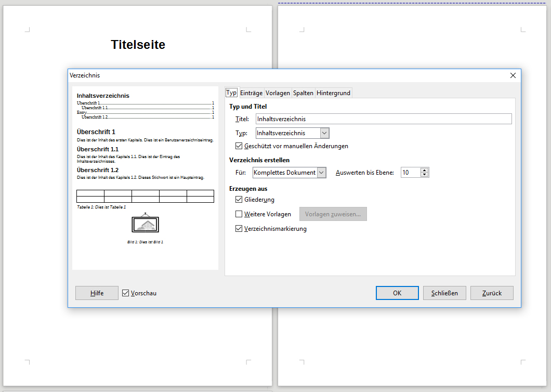Enable the Weitere Vorlagen checkbox
Viewport: 551px width, 392px height.
239,214
